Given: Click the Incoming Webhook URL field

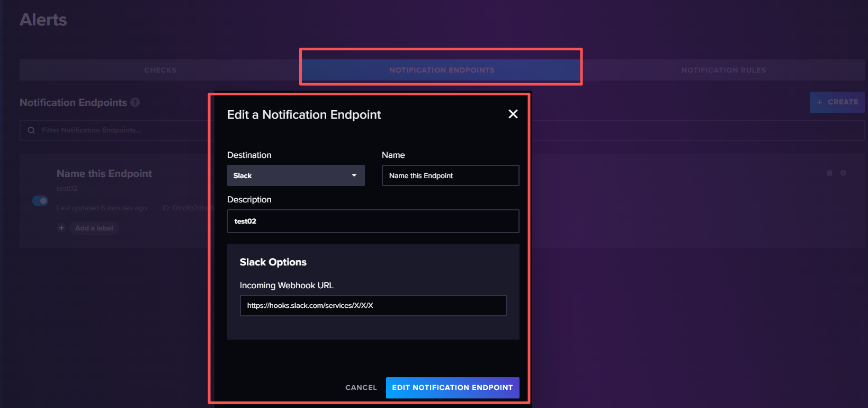Looking at the screenshot, I should click(373, 306).
